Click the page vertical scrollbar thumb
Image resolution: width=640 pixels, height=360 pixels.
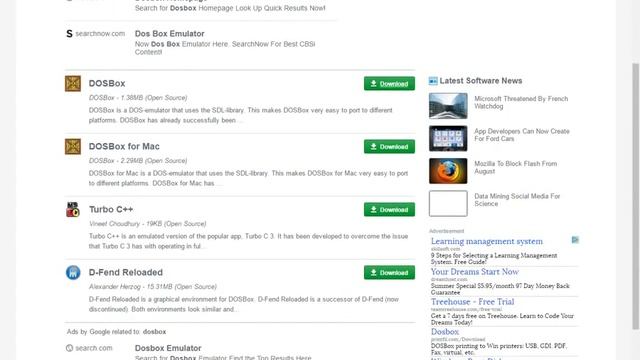[636, 196]
